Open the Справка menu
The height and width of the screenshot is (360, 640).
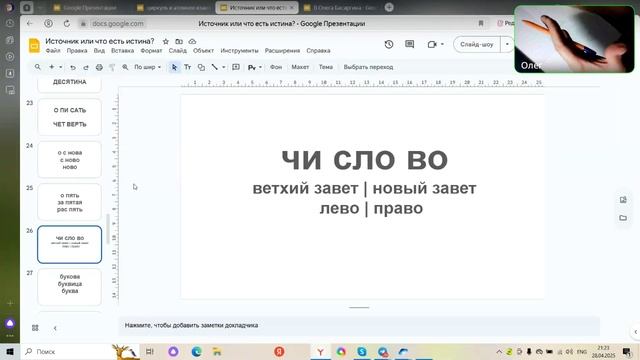(x=318, y=51)
